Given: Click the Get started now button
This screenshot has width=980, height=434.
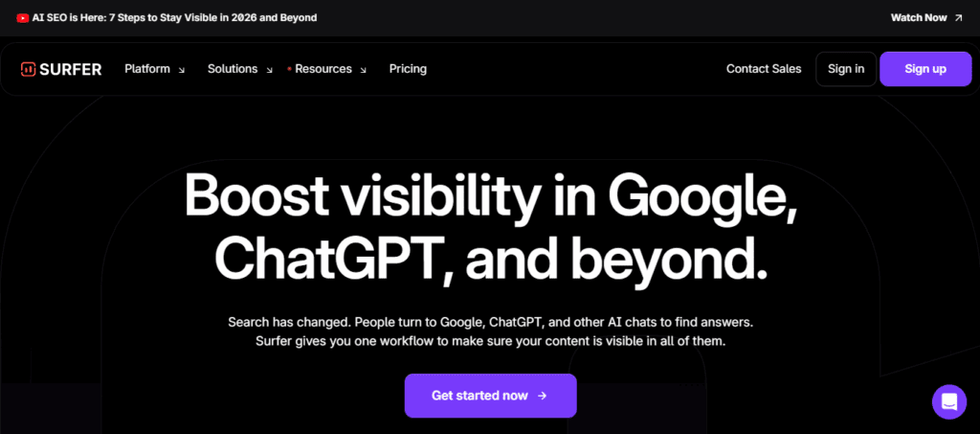Looking at the screenshot, I should pos(490,396).
